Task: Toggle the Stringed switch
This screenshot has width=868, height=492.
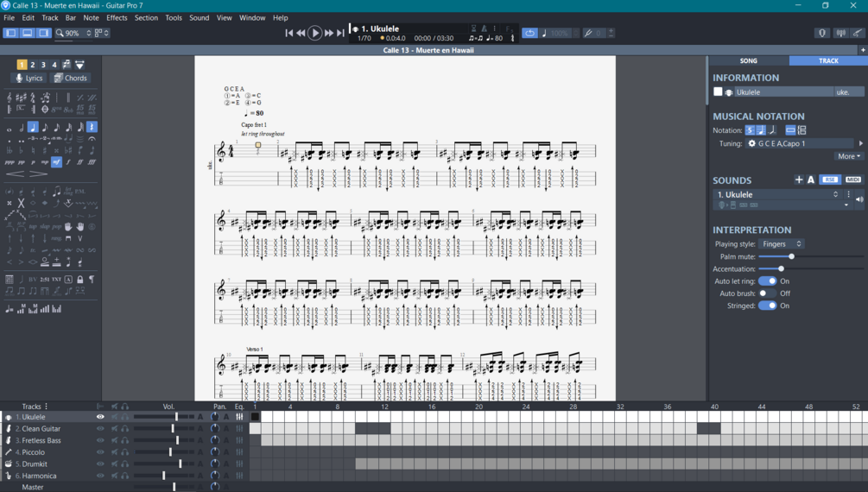Action: point(767,306)
